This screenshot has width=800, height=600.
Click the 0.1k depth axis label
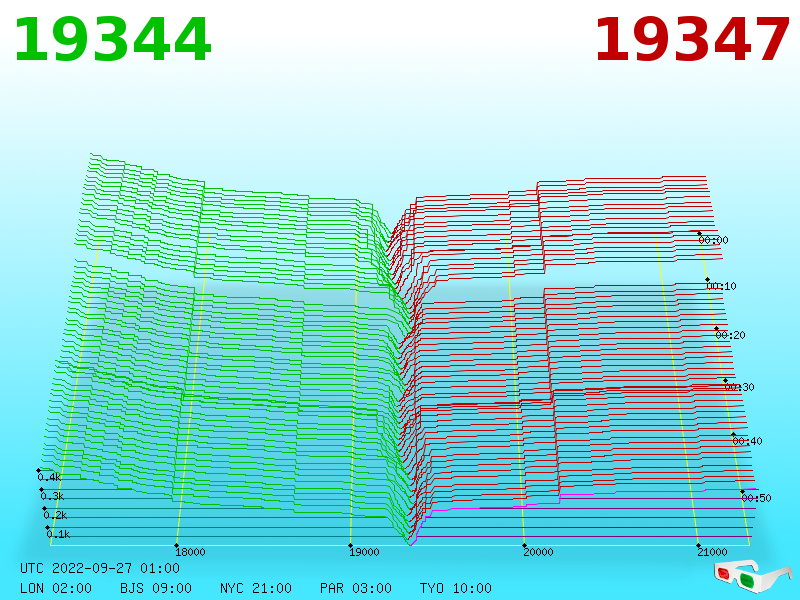point(58,534)
